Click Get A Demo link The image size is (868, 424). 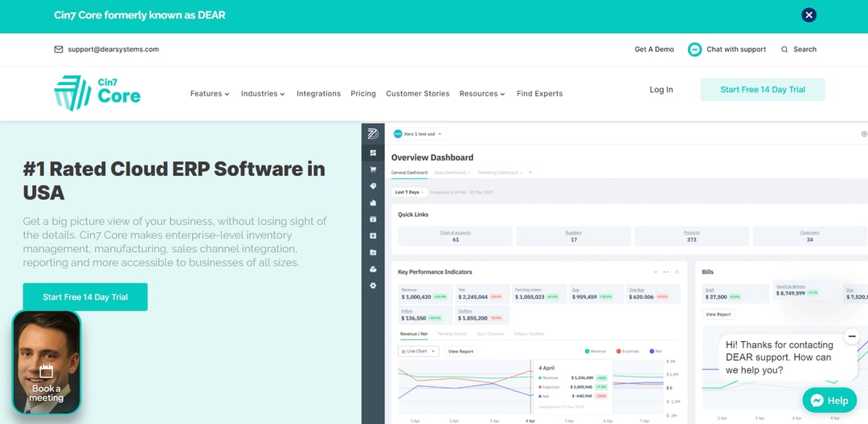(x=654, y=49)
